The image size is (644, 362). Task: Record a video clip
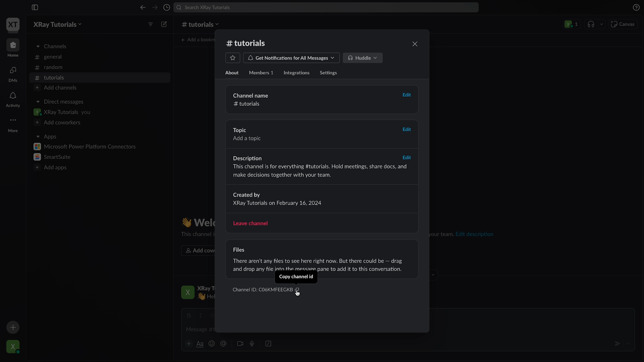[x=240, y=343]
